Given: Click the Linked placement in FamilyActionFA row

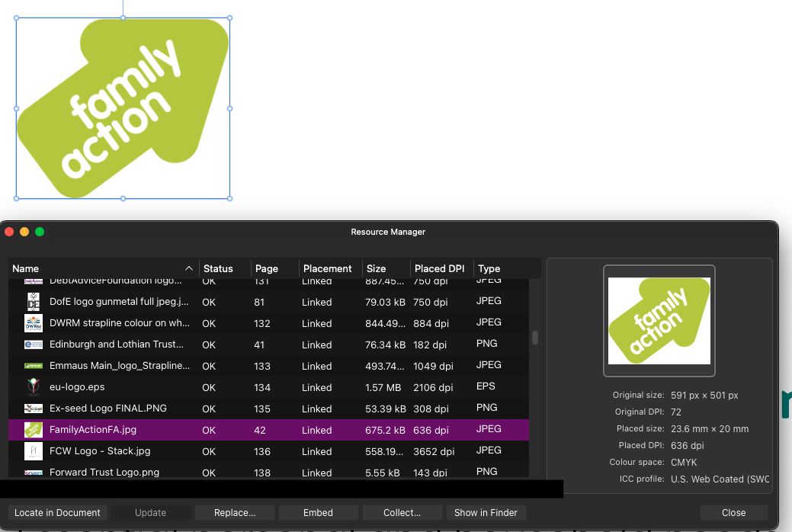Looking at the screenshot, I should (316, 430).
